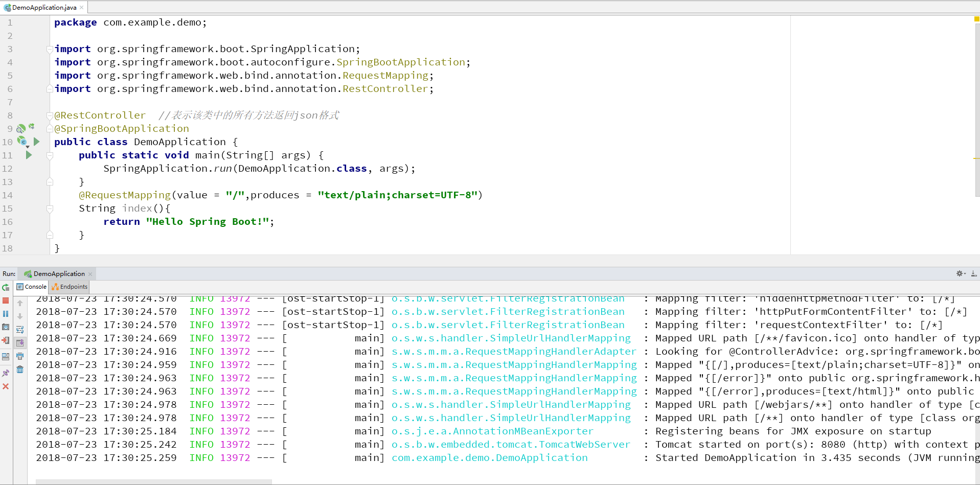Click Spring class gutter icon on line 10
The image size is (980, 485).
pos(22,142)
